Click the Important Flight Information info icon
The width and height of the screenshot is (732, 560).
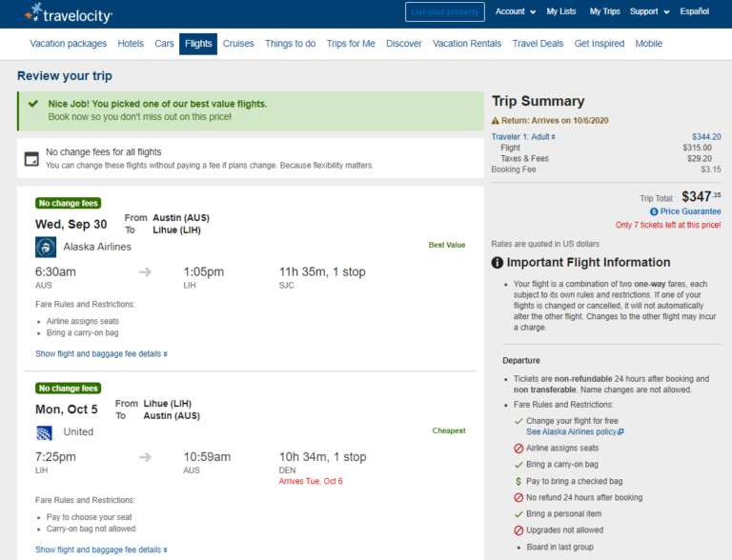(x=498, y=263)
